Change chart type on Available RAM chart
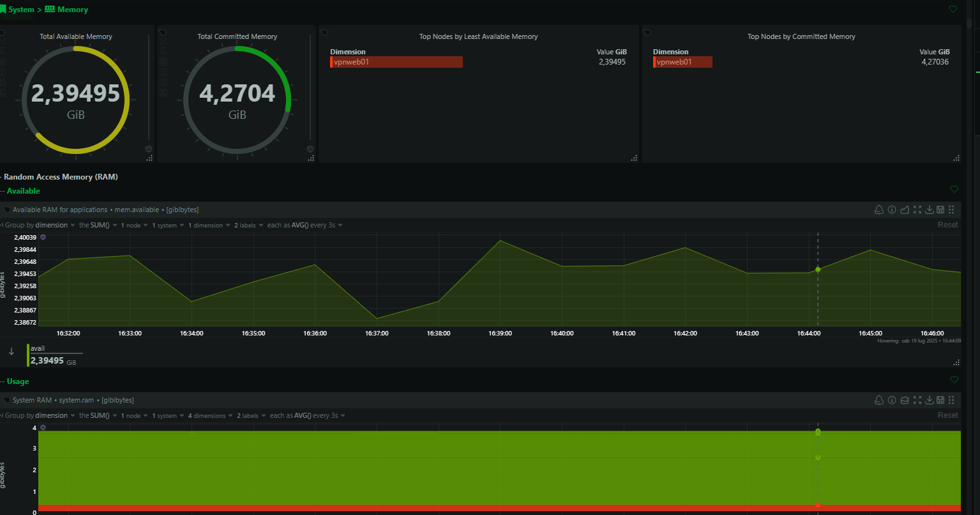 (x=905, y=210)
